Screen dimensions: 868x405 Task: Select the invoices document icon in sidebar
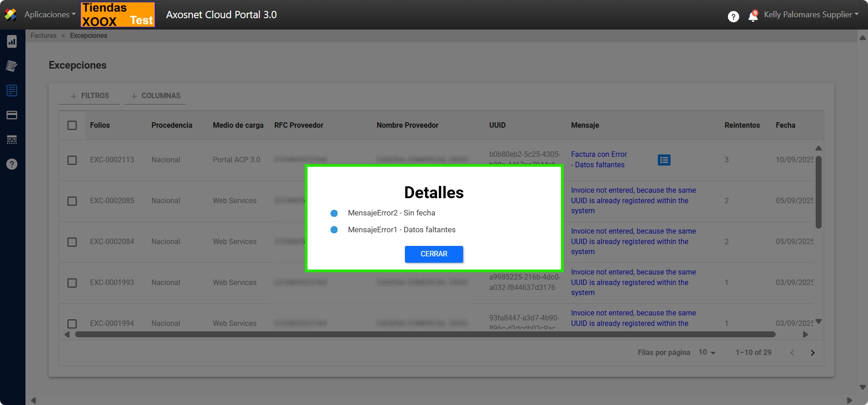pyautogui.click(x=12, y=90)
